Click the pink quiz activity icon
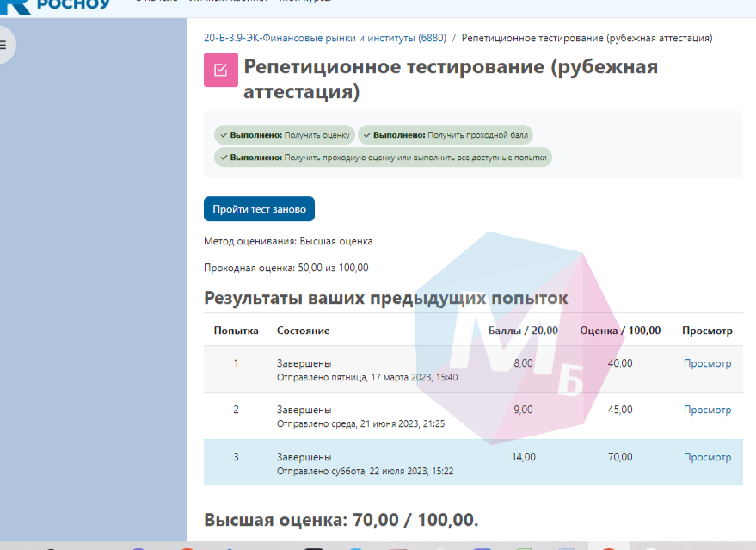This screenshot has width=756, height=550. (220, 70)
